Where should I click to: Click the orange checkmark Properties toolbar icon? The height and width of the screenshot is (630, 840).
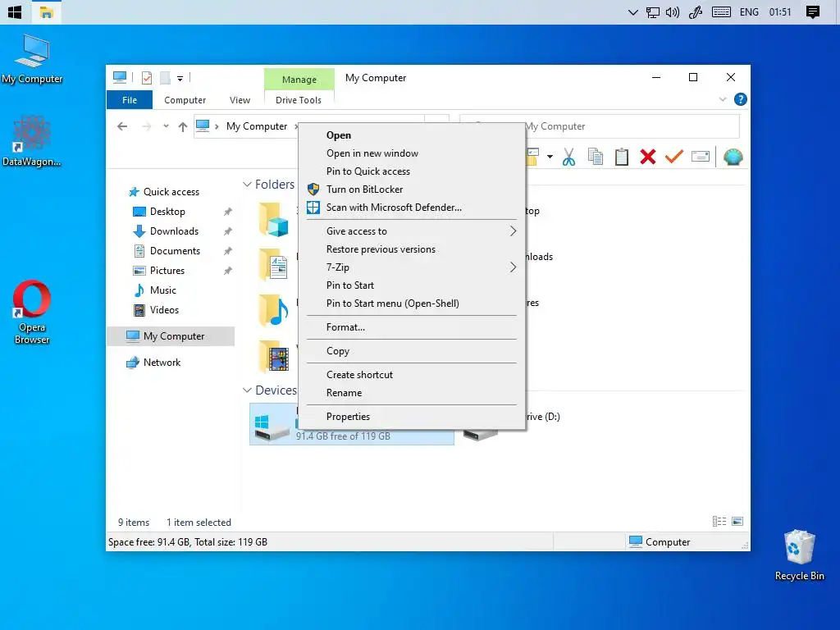(674, 157)
